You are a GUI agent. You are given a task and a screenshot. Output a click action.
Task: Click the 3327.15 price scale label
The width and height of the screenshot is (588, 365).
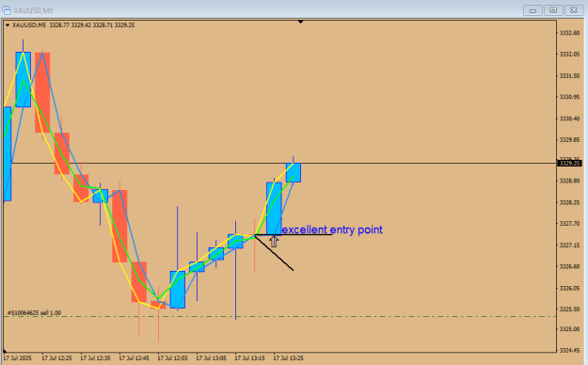(x=569, y=245)
